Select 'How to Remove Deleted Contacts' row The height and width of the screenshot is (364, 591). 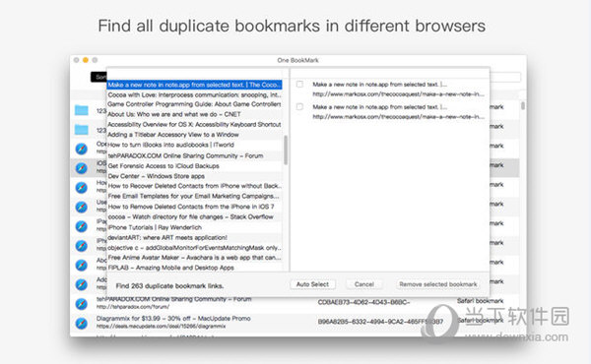194,207
